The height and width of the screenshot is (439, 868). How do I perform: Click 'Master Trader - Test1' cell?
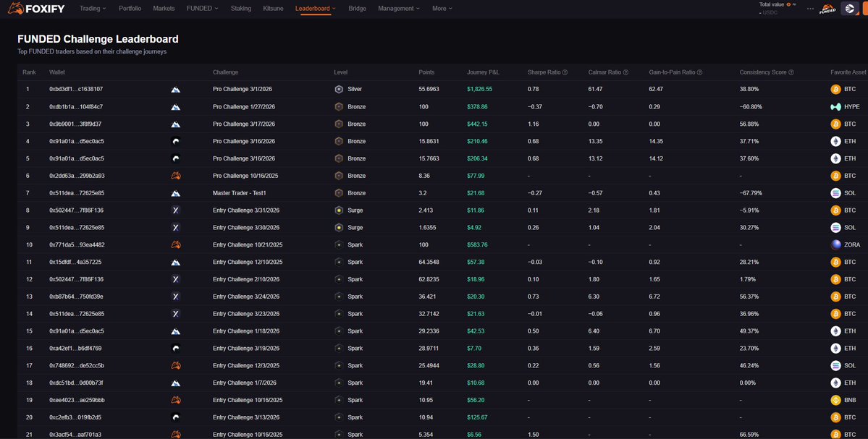(240, 193)
